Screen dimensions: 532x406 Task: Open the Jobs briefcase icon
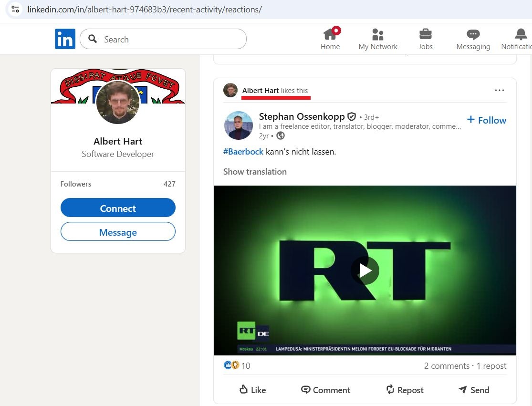(x=425, y=34)
